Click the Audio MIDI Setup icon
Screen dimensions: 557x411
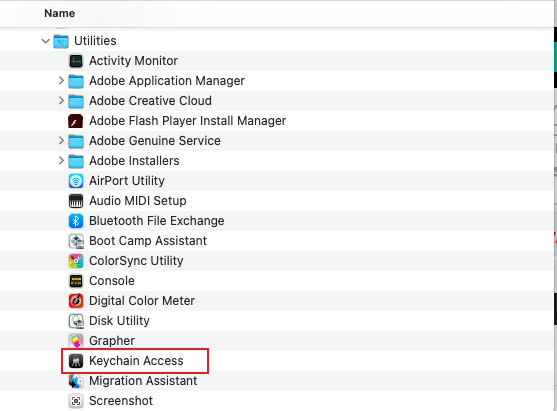[x=76, y=201]
